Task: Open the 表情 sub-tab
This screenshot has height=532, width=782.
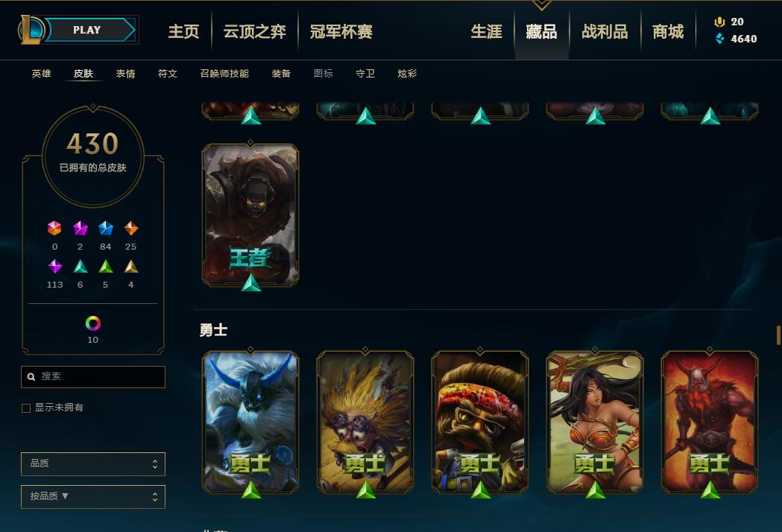Action: [125, 74]
